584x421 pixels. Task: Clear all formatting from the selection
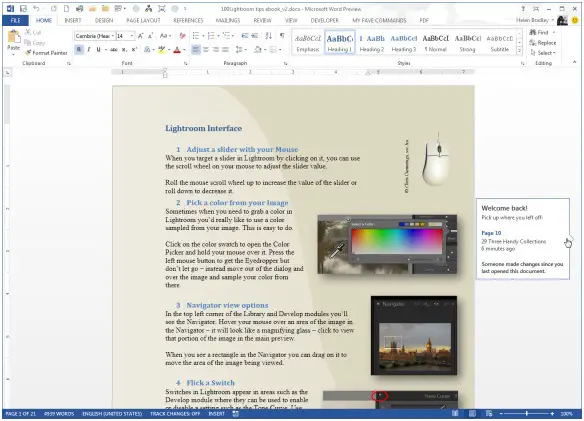[x=182, y=36]
